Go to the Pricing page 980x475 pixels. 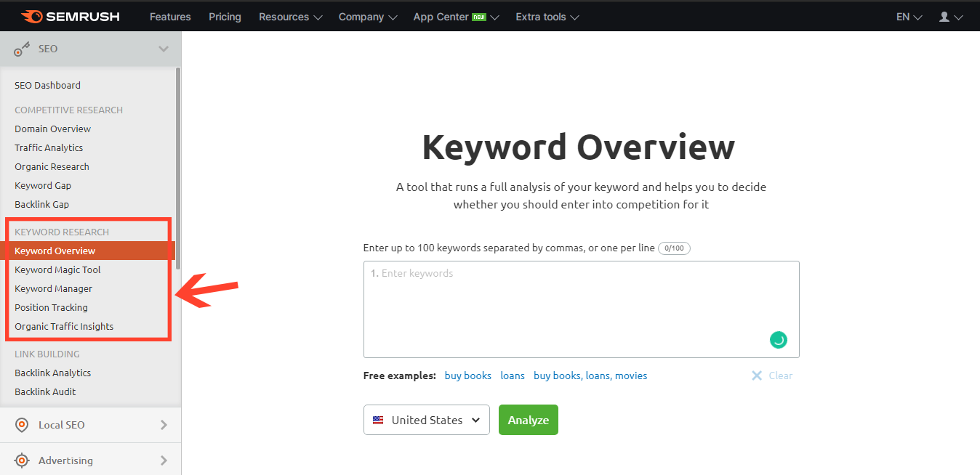tap(225, 17)
